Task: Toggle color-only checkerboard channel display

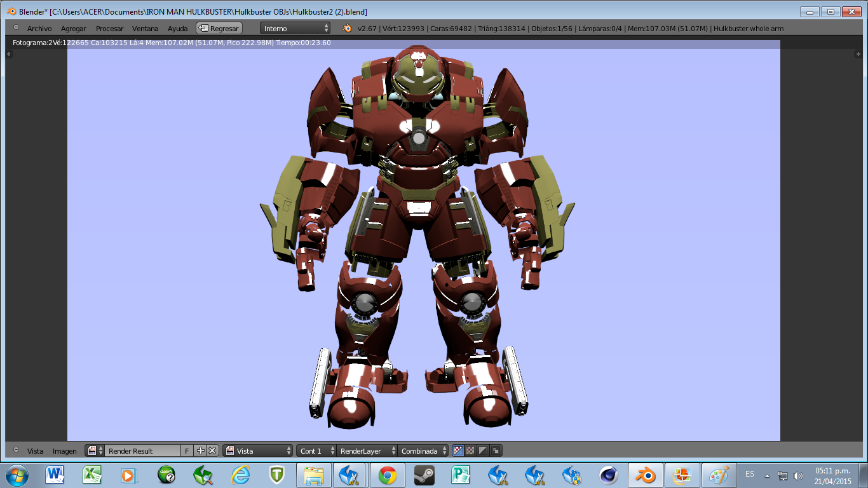Action: 471,451
